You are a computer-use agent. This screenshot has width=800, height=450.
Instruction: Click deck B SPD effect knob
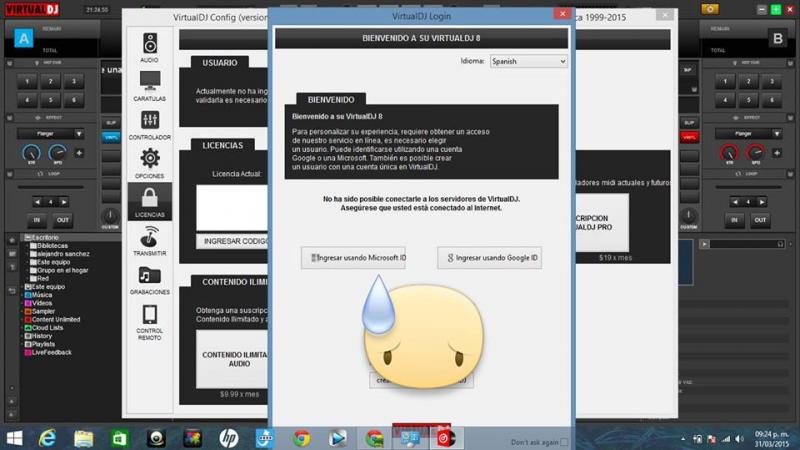(755, 153)
